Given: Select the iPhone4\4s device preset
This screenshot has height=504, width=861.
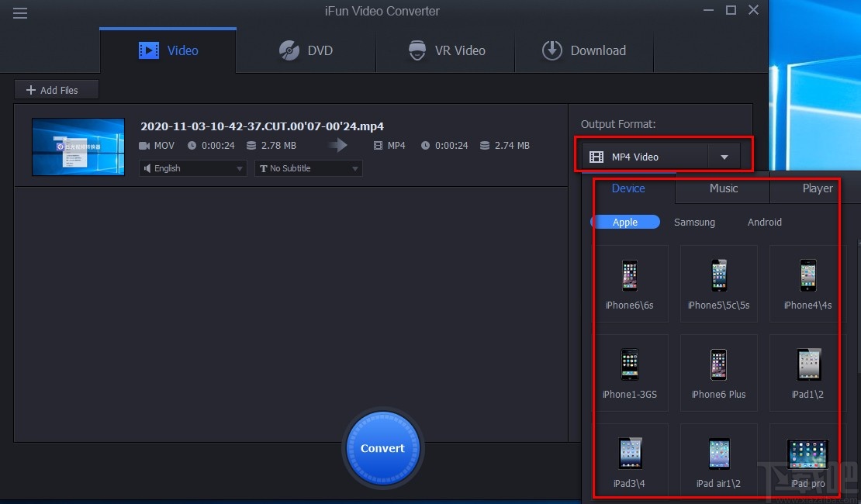Looking at the screenshot, I should coord(807,284).
